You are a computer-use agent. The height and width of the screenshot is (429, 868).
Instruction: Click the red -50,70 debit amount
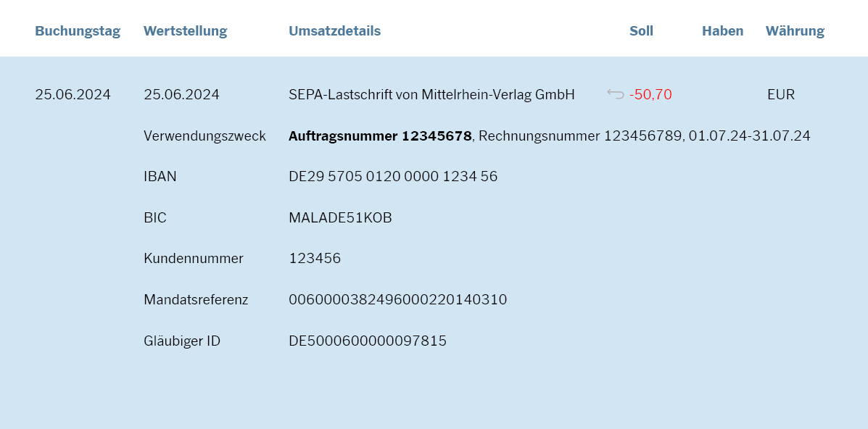[650, 95]
